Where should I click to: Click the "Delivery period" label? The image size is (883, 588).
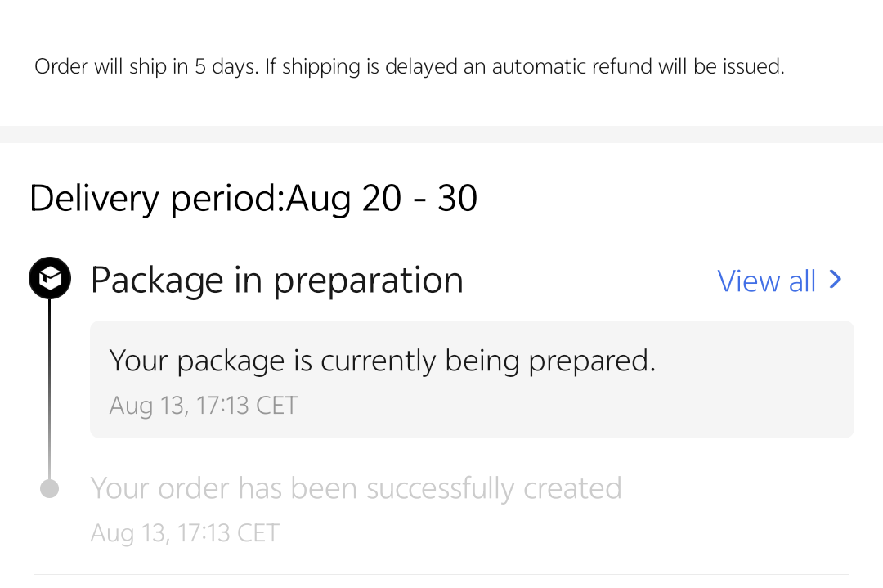click(x=156, y=199)
